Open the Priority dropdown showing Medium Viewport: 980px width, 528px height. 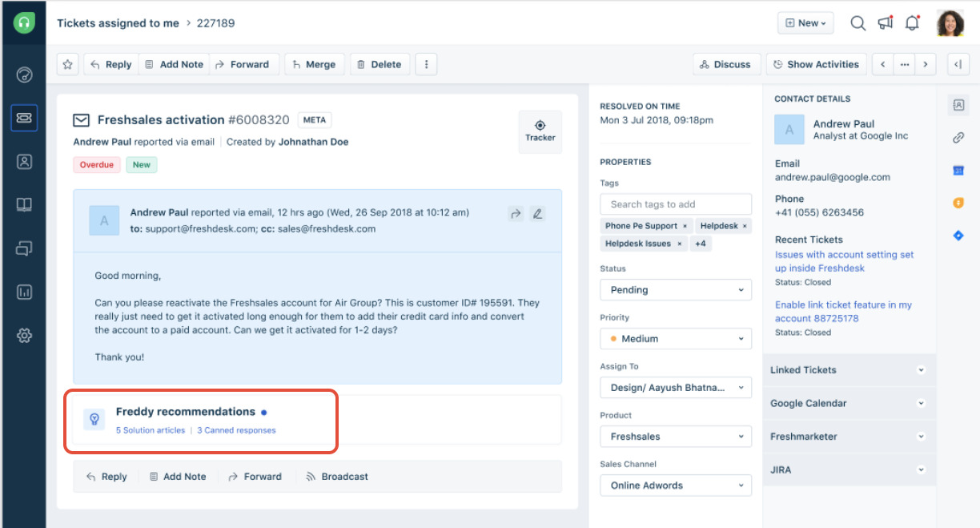[676, 339]
